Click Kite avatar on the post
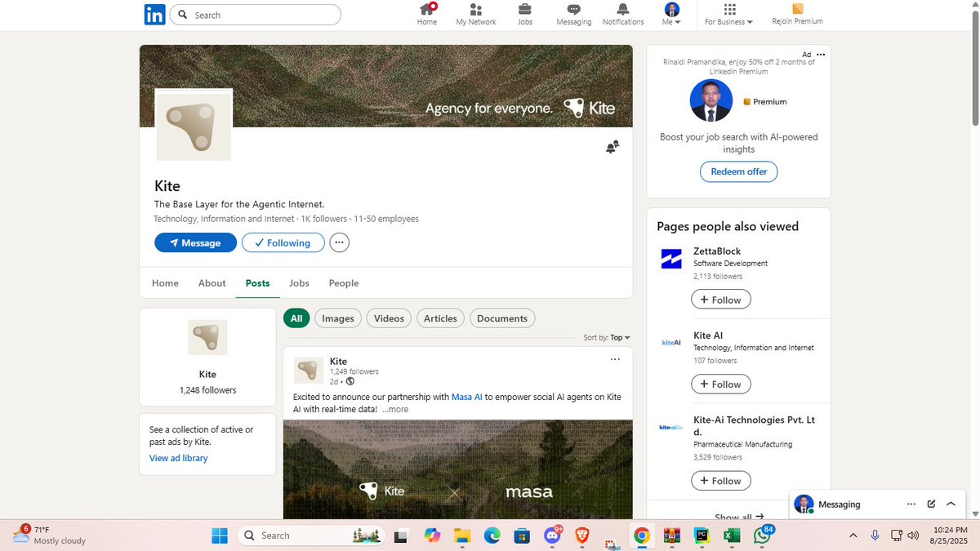The height and width of the screenshot is (551, 980). pos(309,370)
